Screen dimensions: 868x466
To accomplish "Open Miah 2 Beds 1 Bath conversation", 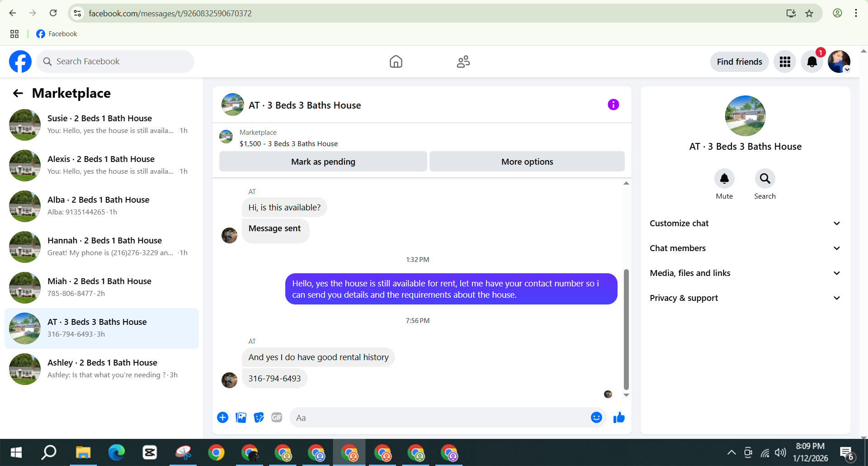I will coord(102,288).
